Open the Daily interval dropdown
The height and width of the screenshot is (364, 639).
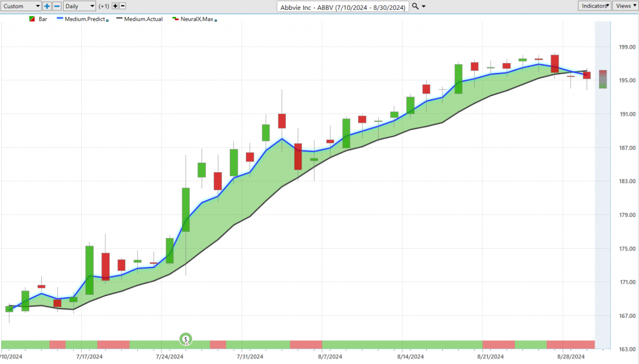tap(79, 6)
